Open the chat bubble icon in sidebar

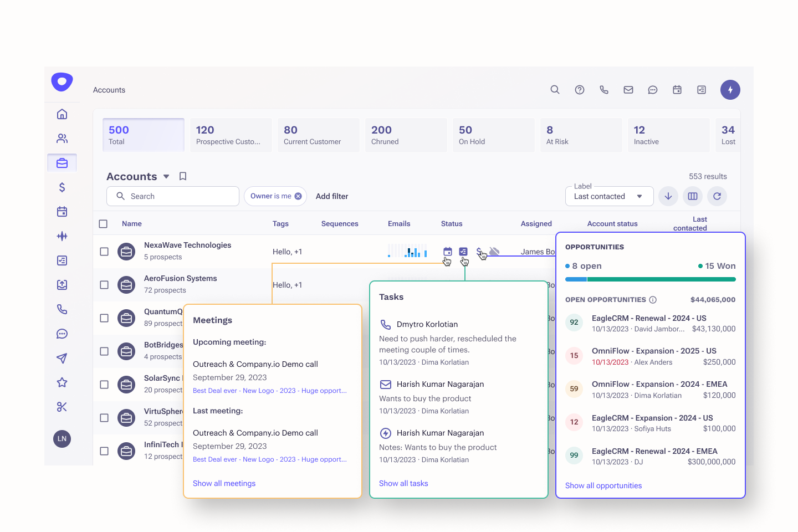62,334
